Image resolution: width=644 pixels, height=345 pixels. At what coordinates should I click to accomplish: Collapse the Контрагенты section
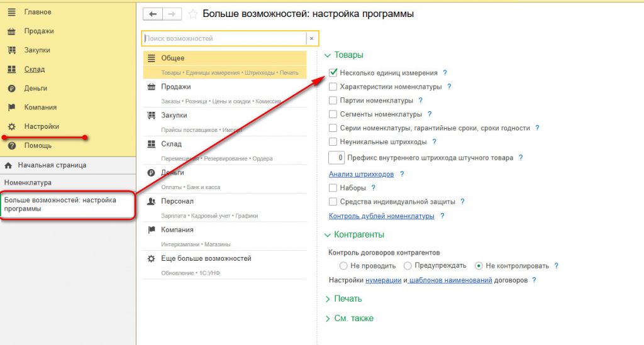[x=327, y=235]
